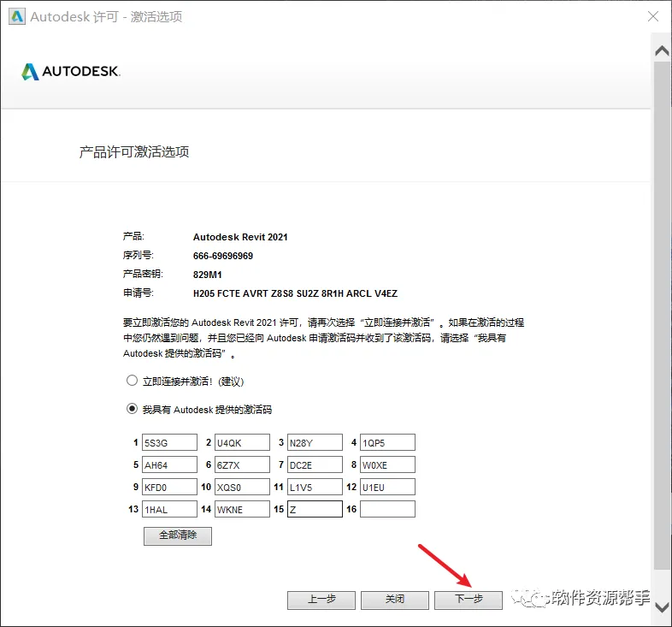The height and width of the screenshot is (627, 672).
Task: Click activation code field 9 containing KFD0
Action: [170, 488]
